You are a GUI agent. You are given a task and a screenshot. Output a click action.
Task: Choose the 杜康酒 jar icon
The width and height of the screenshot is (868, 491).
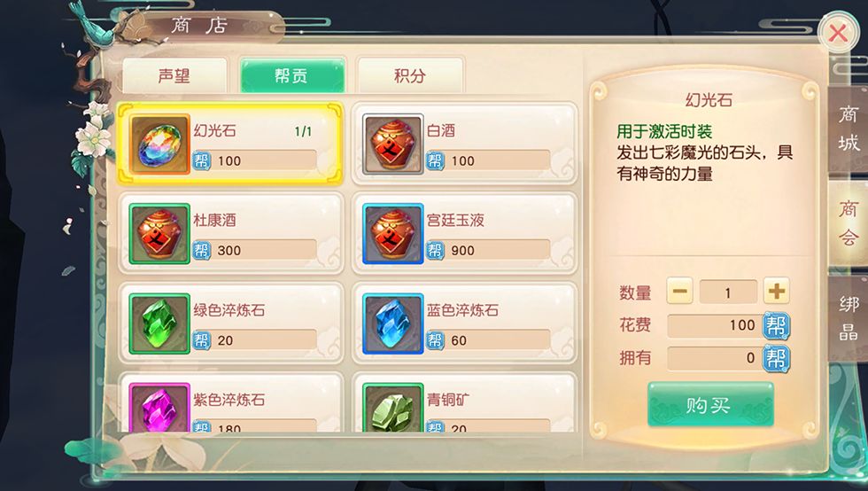pos(159,234)
